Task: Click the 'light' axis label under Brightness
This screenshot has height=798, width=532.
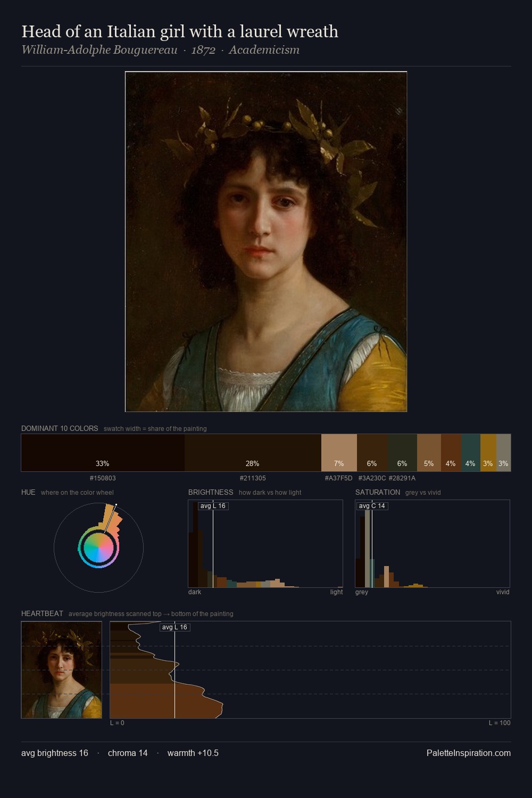Action: pos(336,592)
